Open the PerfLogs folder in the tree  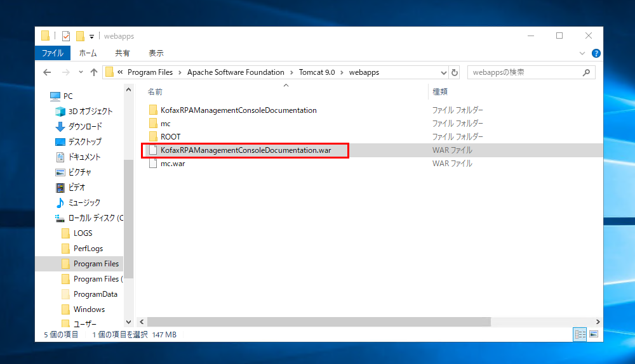tap(88, 249)
